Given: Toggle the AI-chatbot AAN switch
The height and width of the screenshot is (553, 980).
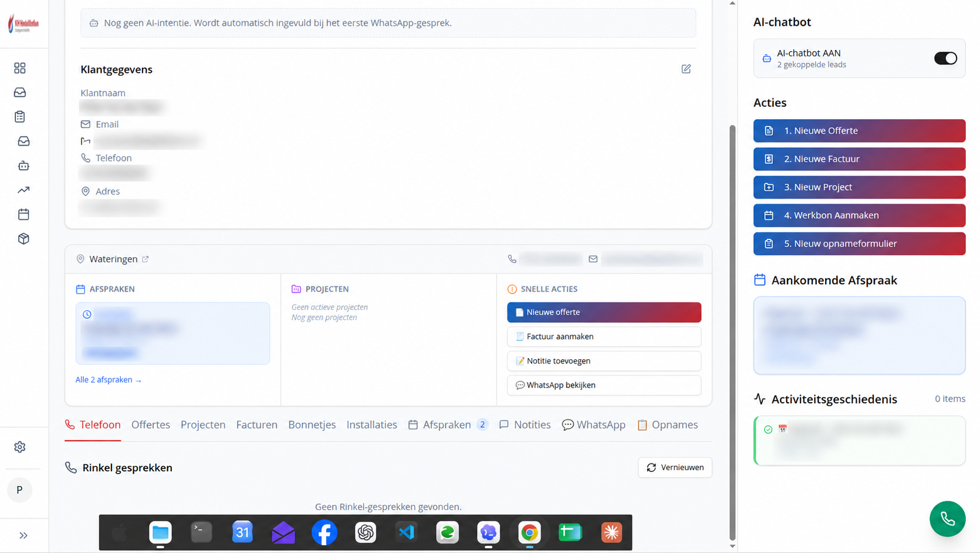Looking at the screenshot, I should pyautogui.click(x=945, y=58).
